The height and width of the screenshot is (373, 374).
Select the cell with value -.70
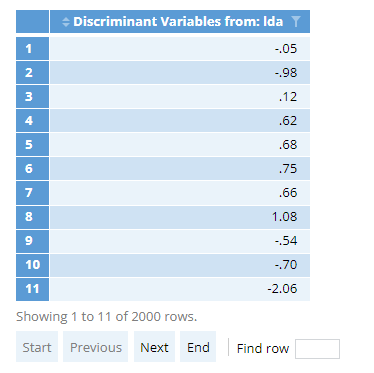coord(180,265)
